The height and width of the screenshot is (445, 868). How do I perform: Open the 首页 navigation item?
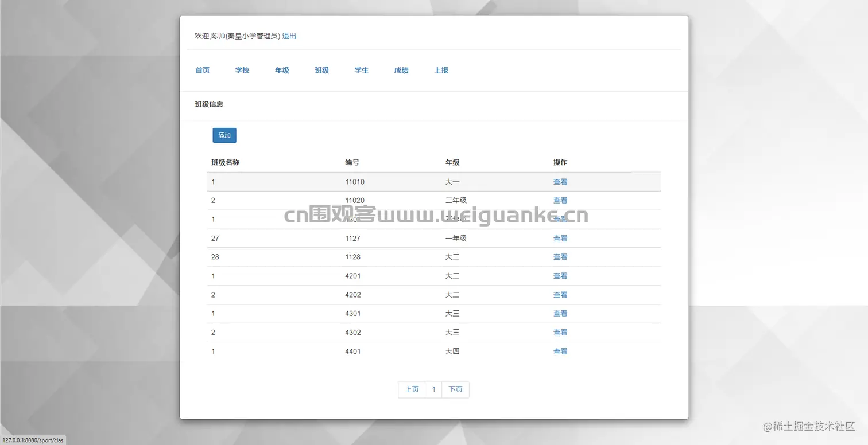(x=203, y=71)
